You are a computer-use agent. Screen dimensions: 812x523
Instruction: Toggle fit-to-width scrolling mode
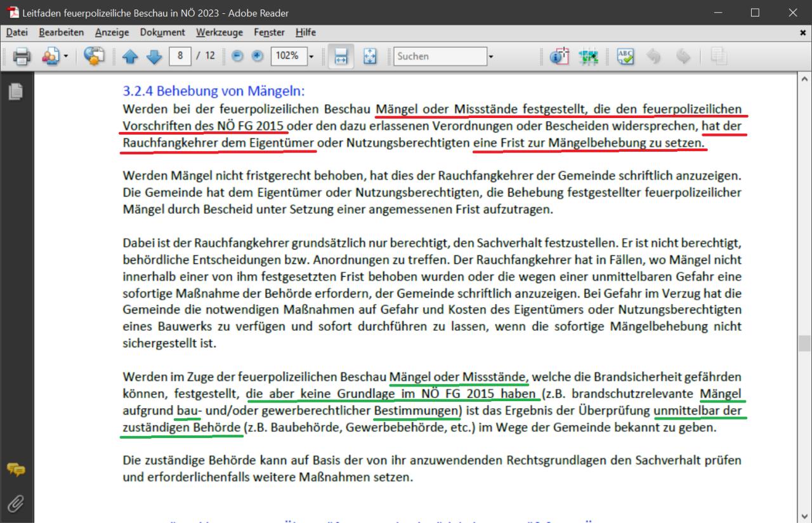click(341, 56)
